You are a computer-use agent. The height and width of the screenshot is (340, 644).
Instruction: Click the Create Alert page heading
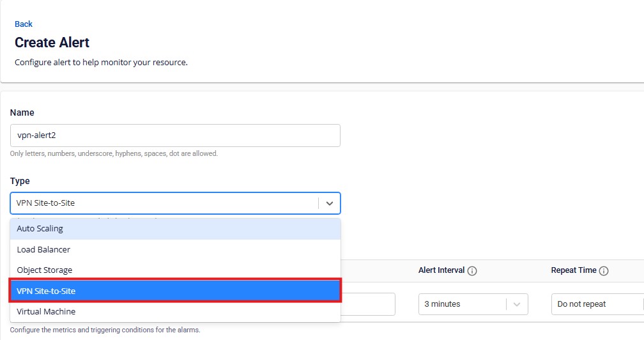[52, 43]
